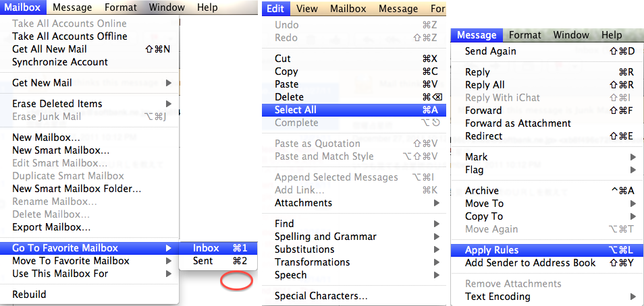
Task: Click the highlighted Apply Rules item
Action: [547, 250]
